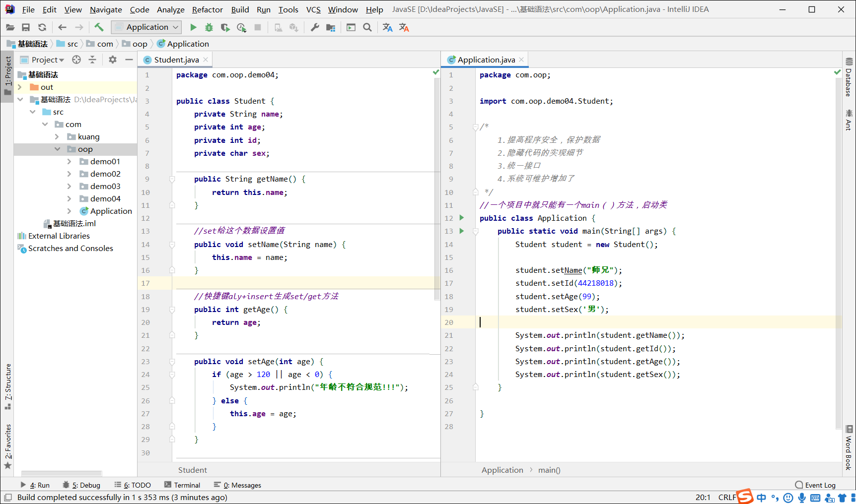Collapse all nodes in Project panel
The image size is (856, 504).
[92, 60]
